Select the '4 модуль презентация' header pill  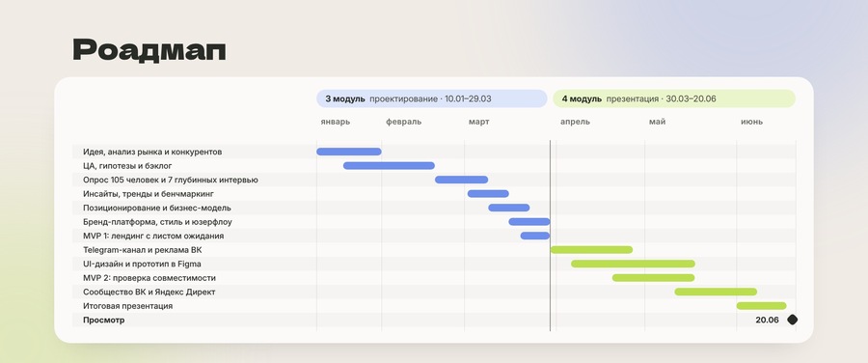[674, 98]
